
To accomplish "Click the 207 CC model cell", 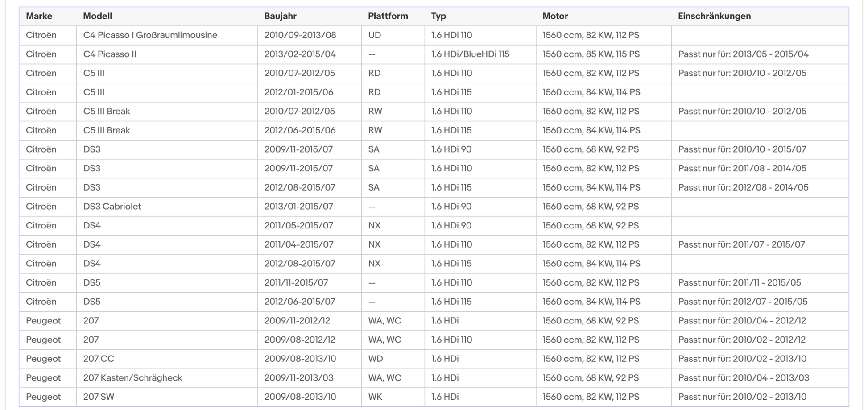I will pyautogui.click(x=99, y=359).
